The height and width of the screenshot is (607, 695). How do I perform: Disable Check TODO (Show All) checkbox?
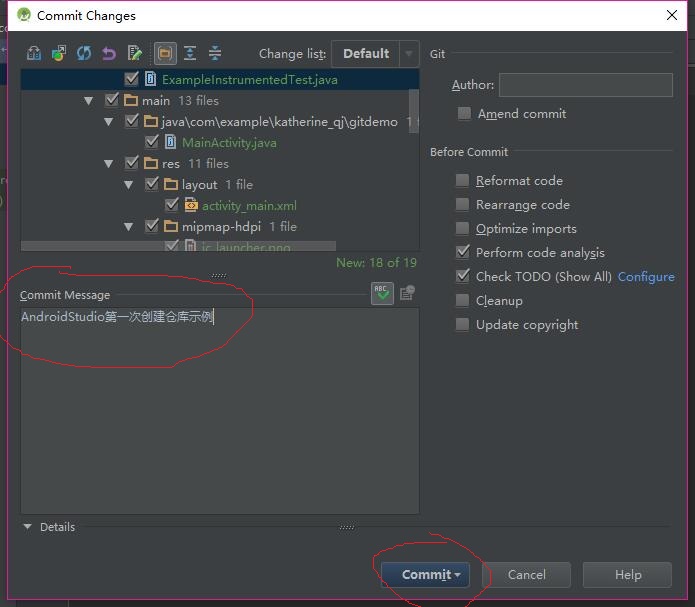462,276
